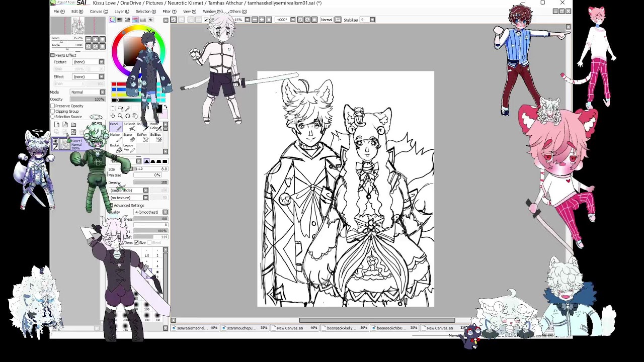Viewport: 644px width, 362px height.
Task: Select the magic wand tool
Action: pos(128,109)
